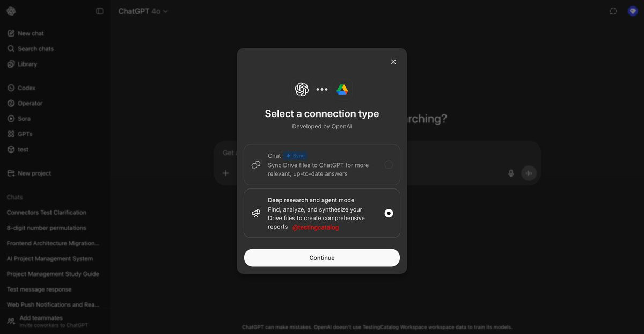Image resolution: width=644 pixels, height=334 pixels.
Task: Collapse the sidebar with the panel icon
Action: pyautogui.click(x=99, y=11)
